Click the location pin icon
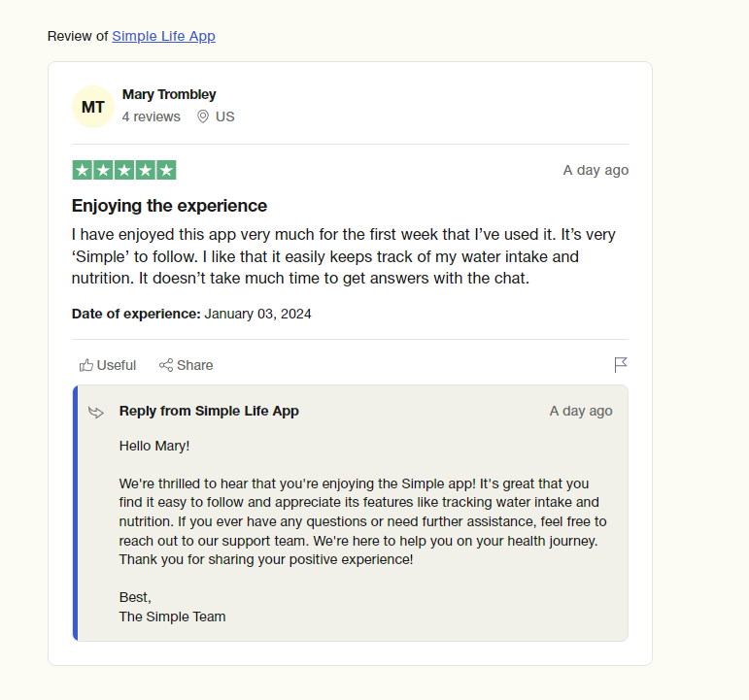Screen dimensions: 749x700 click(x=203, y=117)
